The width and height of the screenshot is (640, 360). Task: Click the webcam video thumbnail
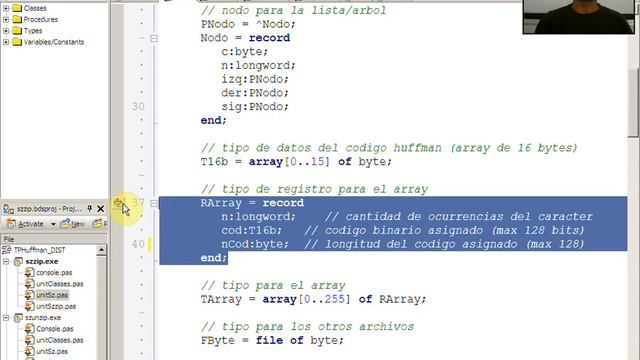click(x=578, y=17)
